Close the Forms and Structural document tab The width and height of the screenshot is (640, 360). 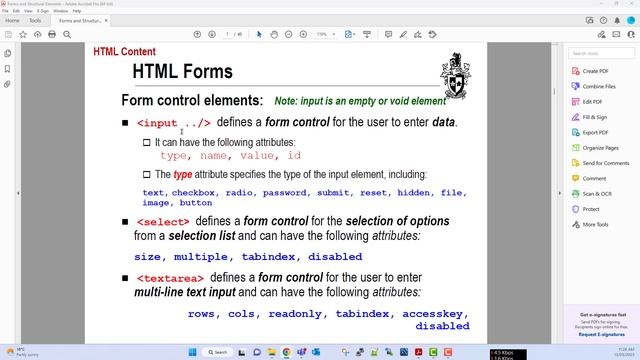pos(106,20)
